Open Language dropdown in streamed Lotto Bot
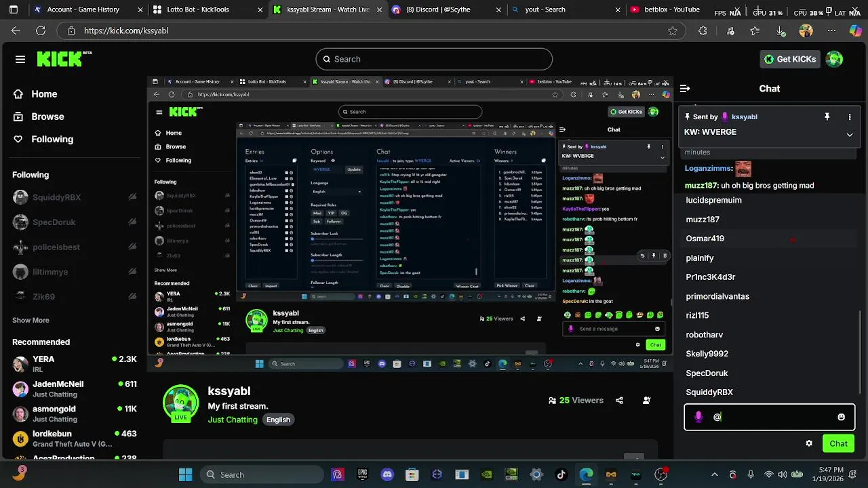The width and height of the screenshot is (868, 488). pyautogui.click(x=337, y=192)
